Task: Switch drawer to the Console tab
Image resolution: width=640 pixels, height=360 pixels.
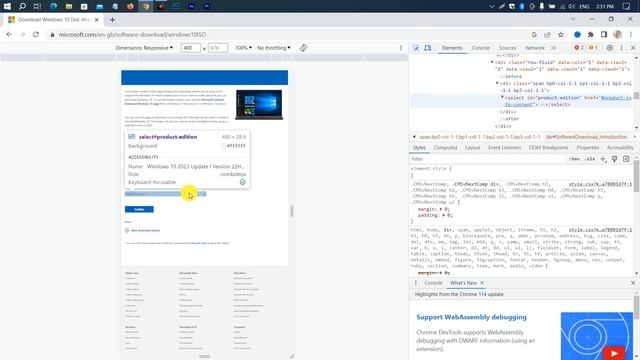Action: (x=433, y=282)
